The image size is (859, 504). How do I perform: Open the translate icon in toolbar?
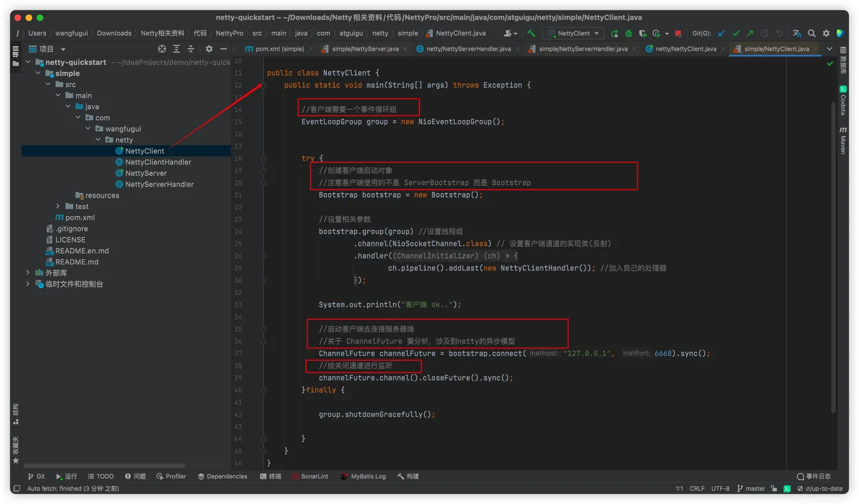click(797, 33)
